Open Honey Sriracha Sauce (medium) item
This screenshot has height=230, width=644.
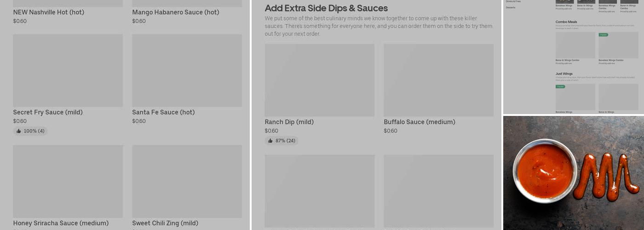coord(61,223)
